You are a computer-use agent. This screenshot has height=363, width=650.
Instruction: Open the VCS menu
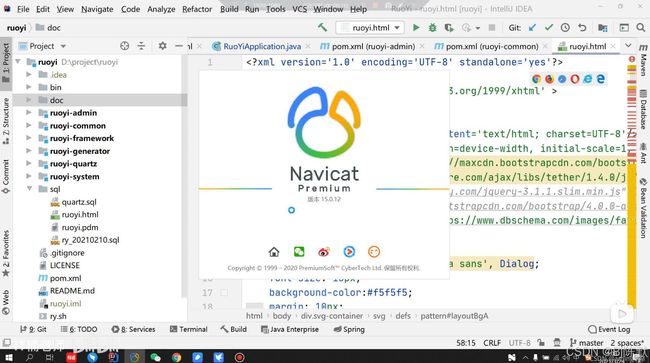click(x=299, y=9)
